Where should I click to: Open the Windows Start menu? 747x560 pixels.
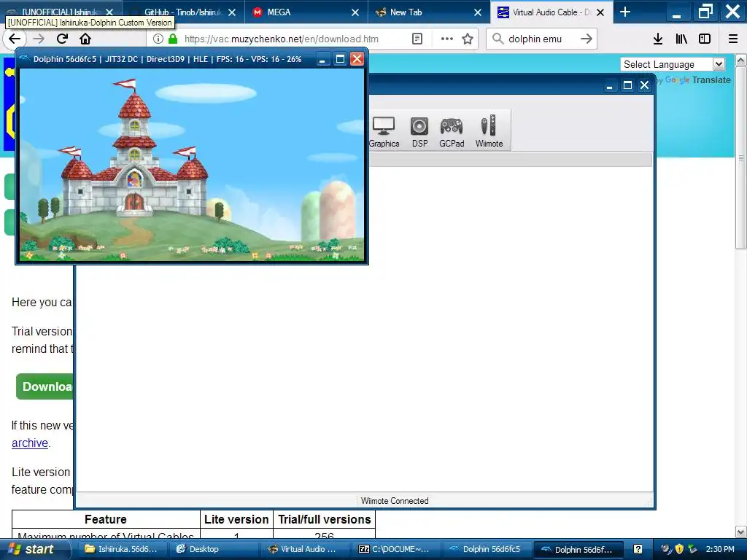pos(35,549)
